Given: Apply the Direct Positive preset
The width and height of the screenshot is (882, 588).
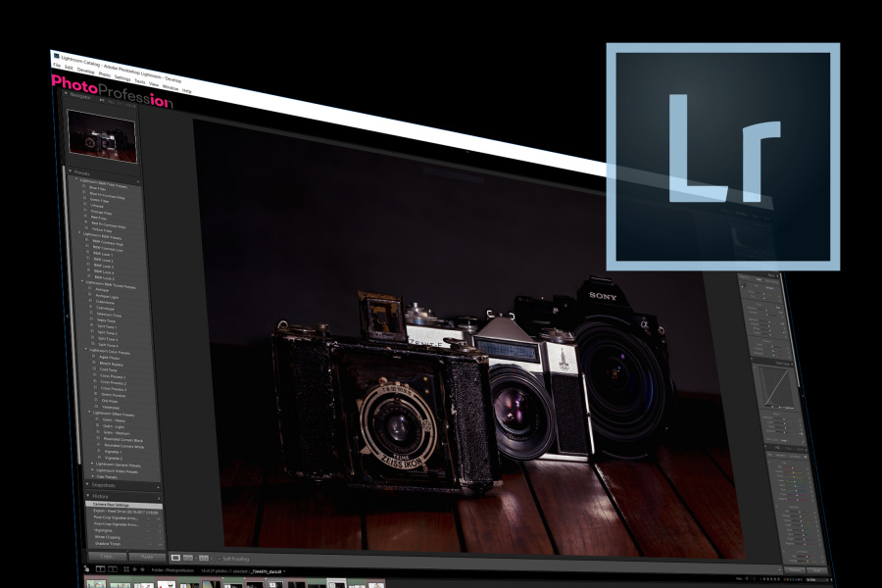Looking at the screenshot, I should pyautogui.click(x=114, y=395).
